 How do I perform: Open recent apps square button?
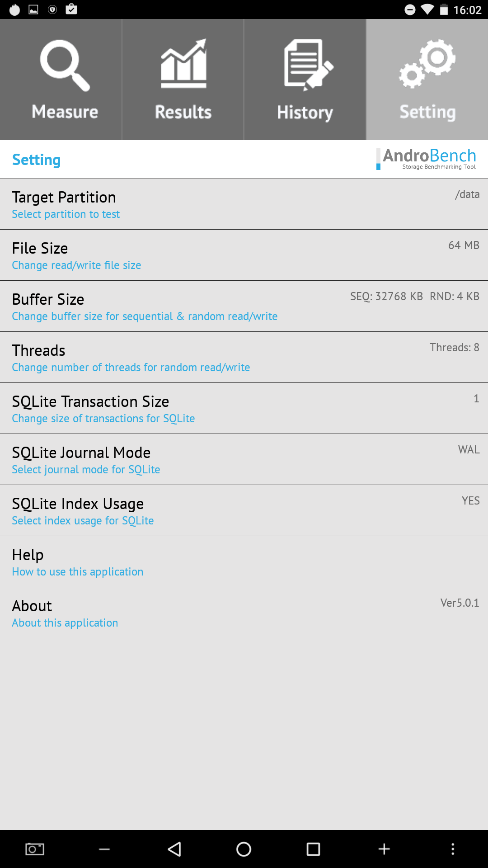pos(313,849)
